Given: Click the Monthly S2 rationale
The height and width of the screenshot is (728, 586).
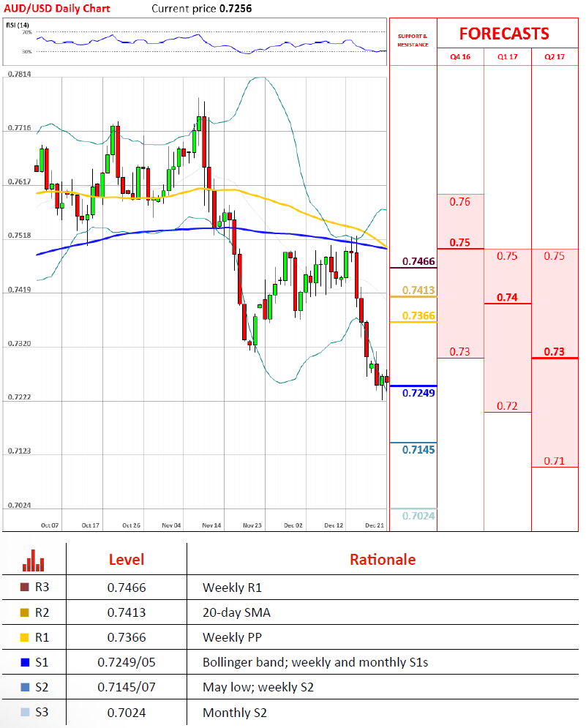Looking at the screenshot, I should pyautogui.click(x=235, y=713).
